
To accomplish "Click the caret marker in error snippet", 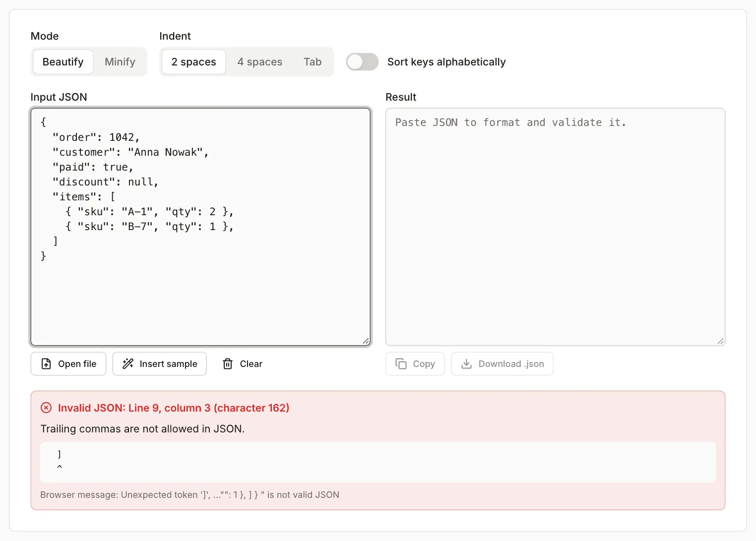I will pos(60,467).
